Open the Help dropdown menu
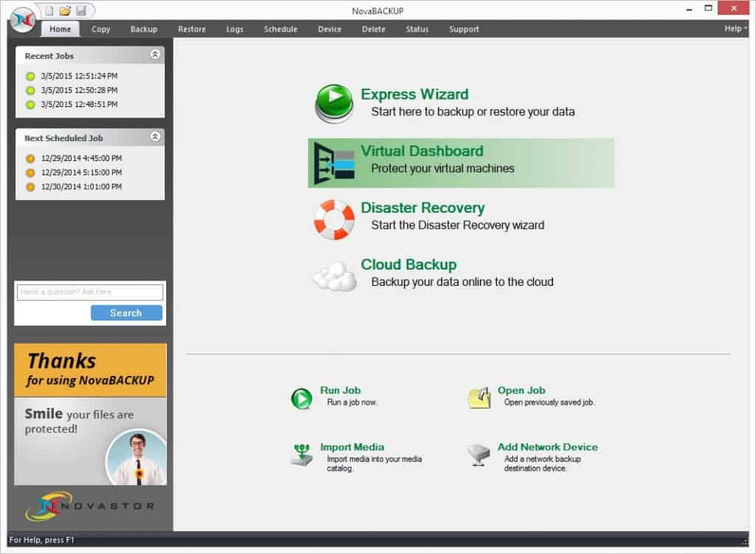The height and width of the screenshot is (554, 756). (735, 29)
